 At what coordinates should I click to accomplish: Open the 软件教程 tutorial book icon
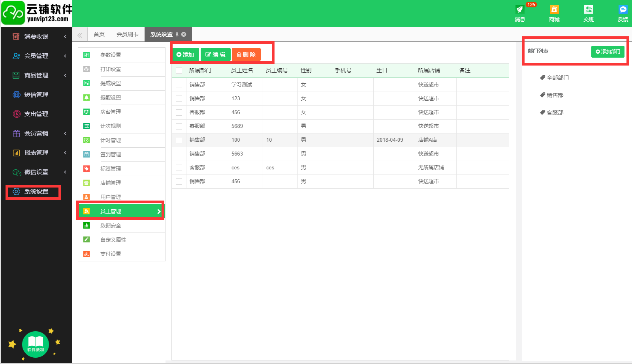36,344
